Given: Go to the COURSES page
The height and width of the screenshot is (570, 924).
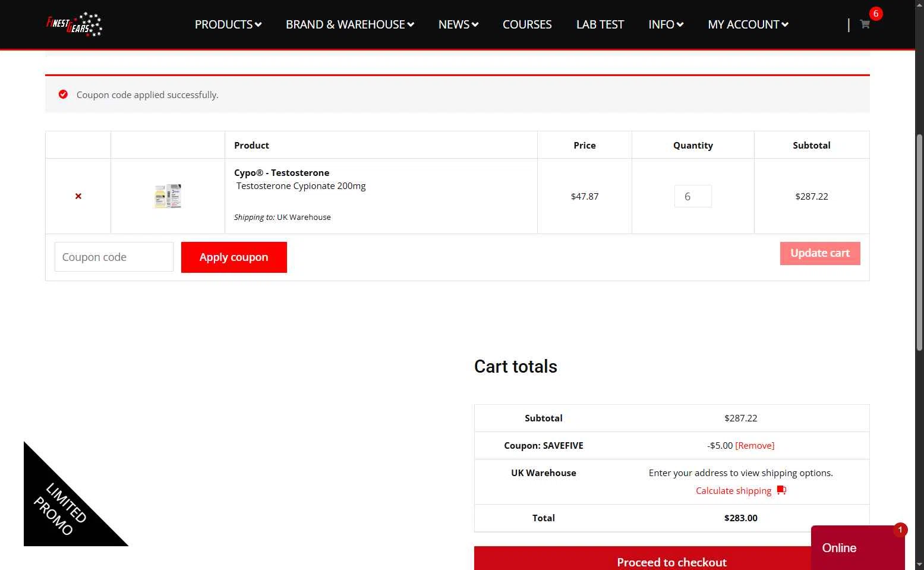Looking at the screenshot, I should [527, 24].
